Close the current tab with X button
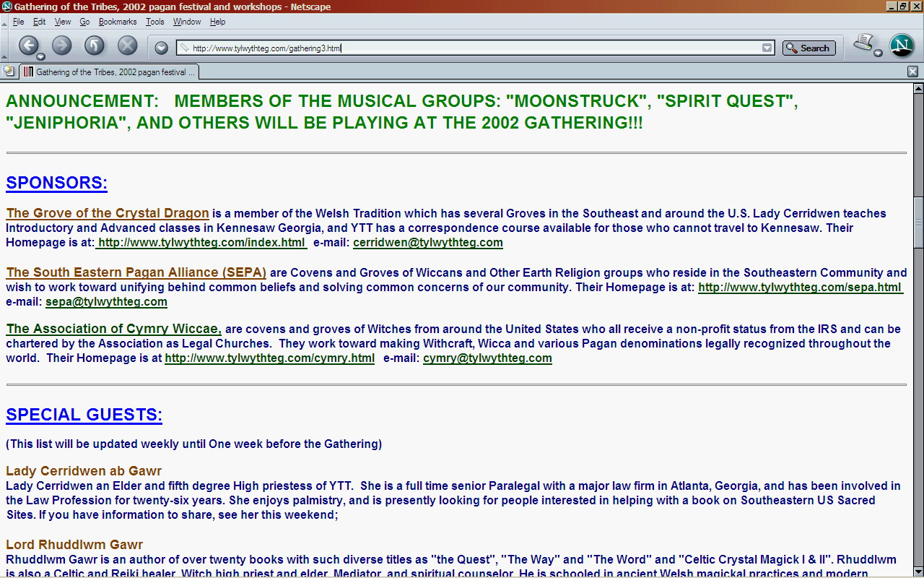Viewport: 924px width, 578px height. click(912, 72)
